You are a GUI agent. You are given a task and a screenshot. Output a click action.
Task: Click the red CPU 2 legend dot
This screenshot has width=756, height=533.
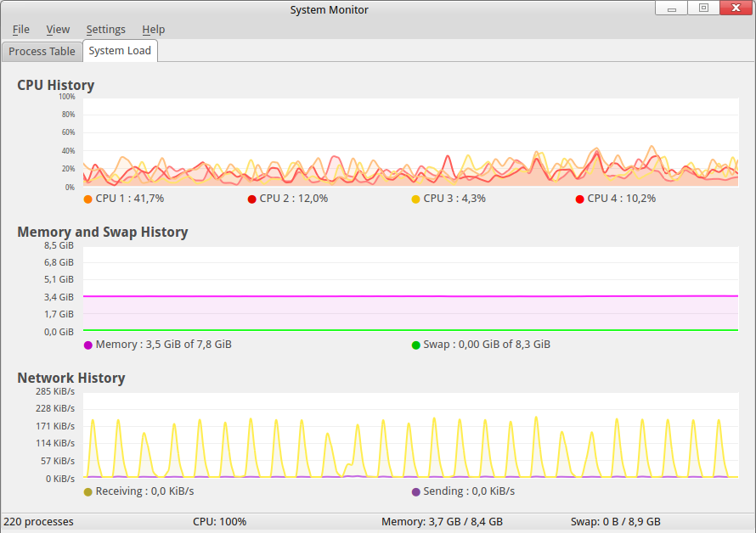pyautogui.click(x=252, y=199)
